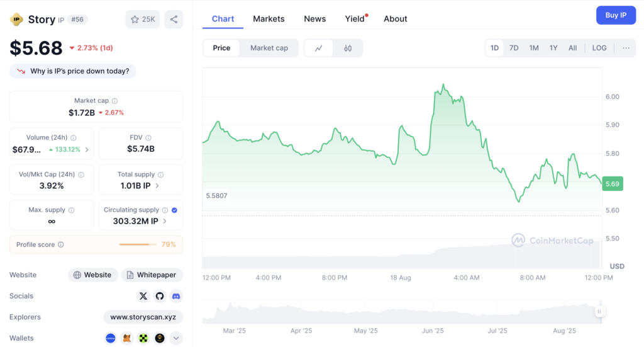The image size is (644, 347).
Task: Open the Markets tab
Action: pos(269,19)
